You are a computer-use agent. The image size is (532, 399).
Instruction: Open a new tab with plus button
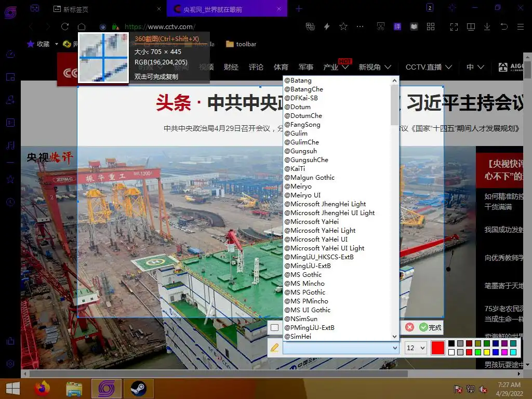299,8
